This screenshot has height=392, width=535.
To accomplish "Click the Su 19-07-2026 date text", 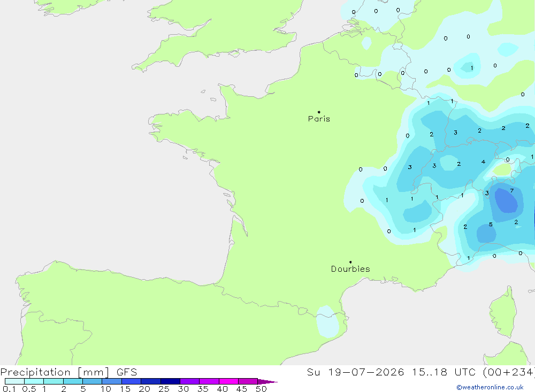I will click(355, 372).
